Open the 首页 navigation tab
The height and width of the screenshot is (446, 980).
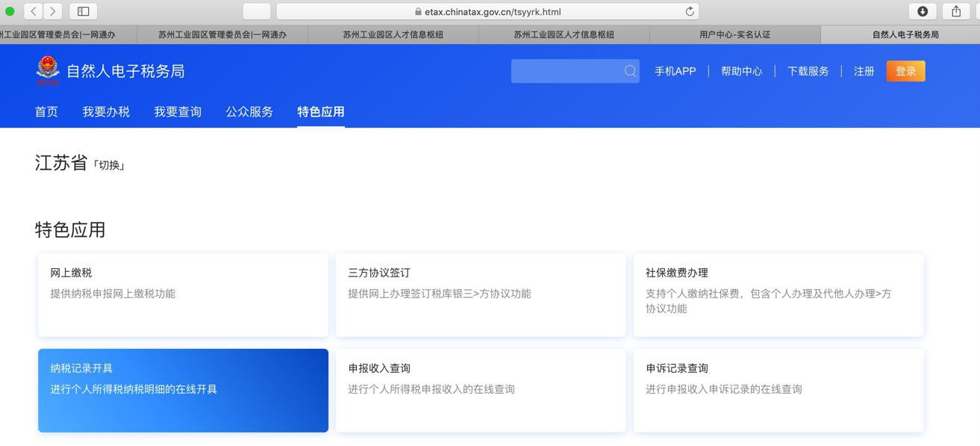46,112
